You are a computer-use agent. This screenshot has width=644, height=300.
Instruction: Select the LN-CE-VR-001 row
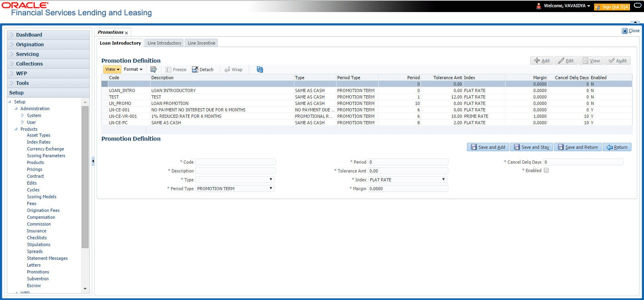tap(366, 116)
